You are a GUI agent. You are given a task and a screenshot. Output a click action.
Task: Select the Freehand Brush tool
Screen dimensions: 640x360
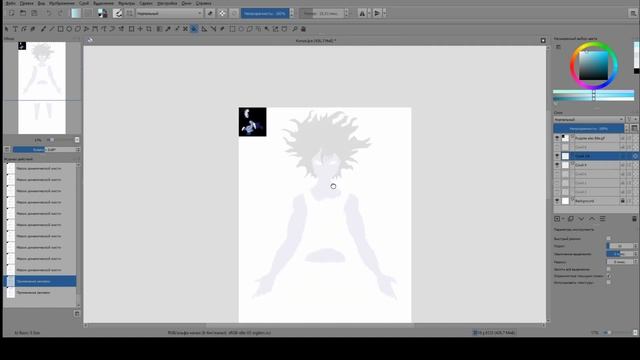43,29
